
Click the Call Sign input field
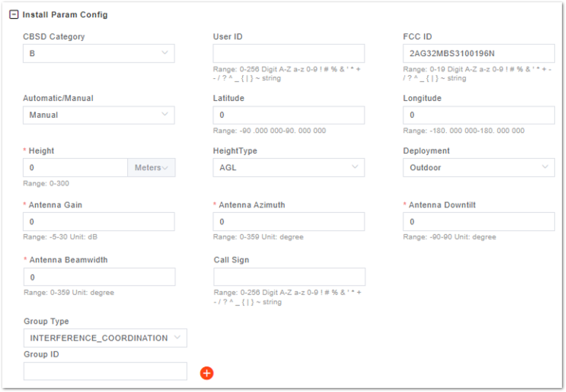(289, 277)
